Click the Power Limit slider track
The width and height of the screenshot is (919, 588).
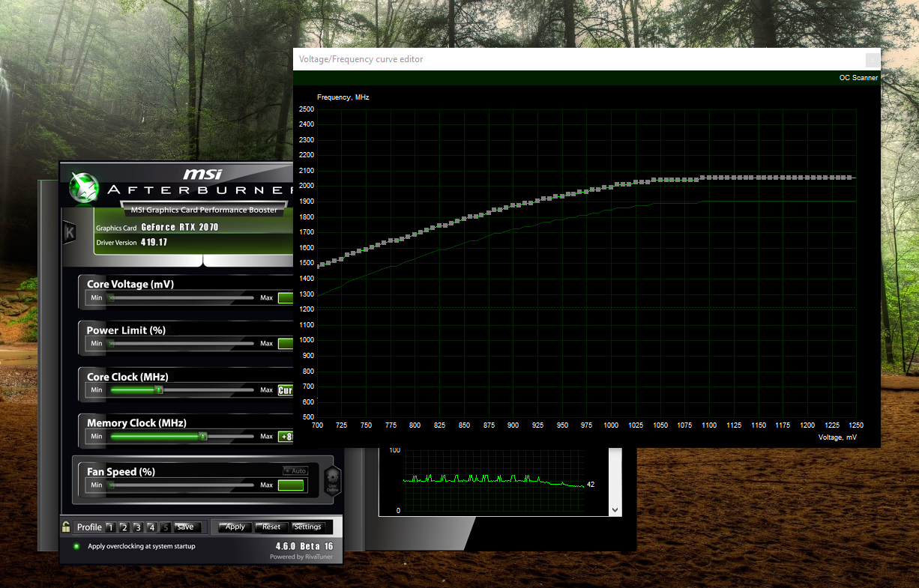point(181,344)
